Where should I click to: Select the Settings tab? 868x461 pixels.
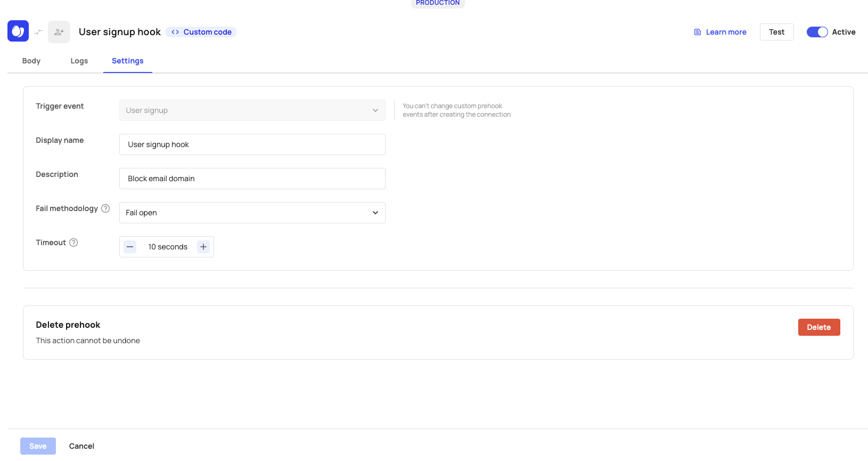pyautogui.click(x=128, y=61)
